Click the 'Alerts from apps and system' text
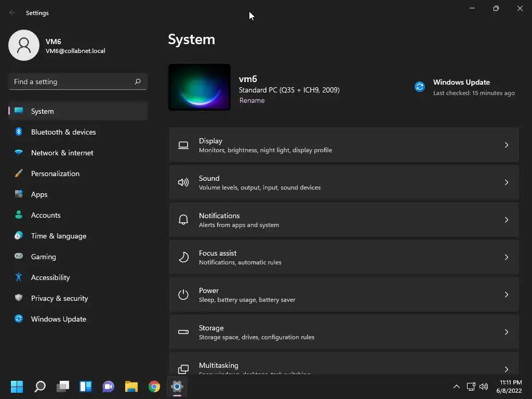The image size is (532, 399). (239, 225)
